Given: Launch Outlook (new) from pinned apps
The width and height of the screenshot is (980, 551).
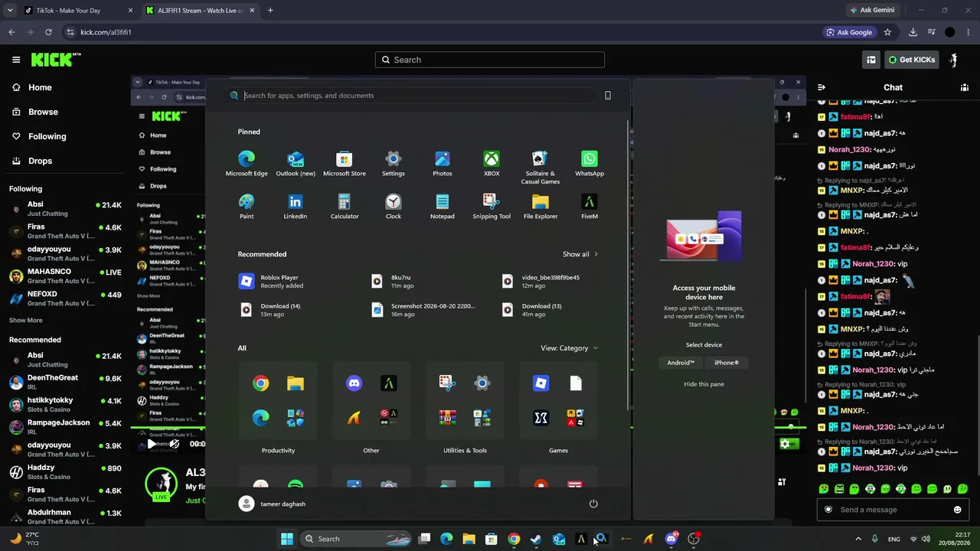Looking at the screenshot, I should [x=296, y=164].
